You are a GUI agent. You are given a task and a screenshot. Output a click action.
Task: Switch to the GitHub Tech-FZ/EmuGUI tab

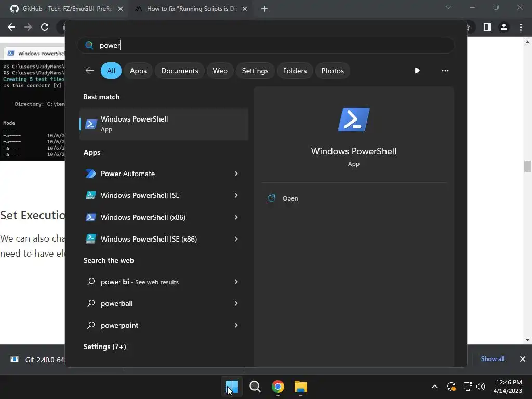64,9
